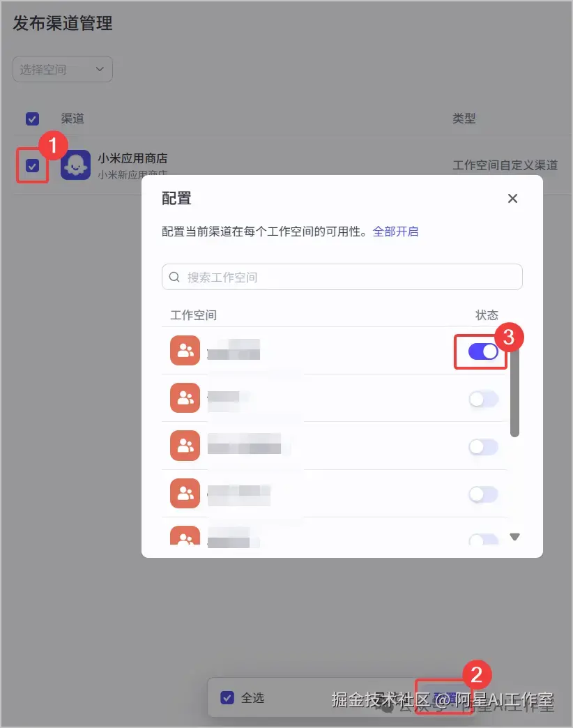Click the 搜索工作空间 search input

342,277
